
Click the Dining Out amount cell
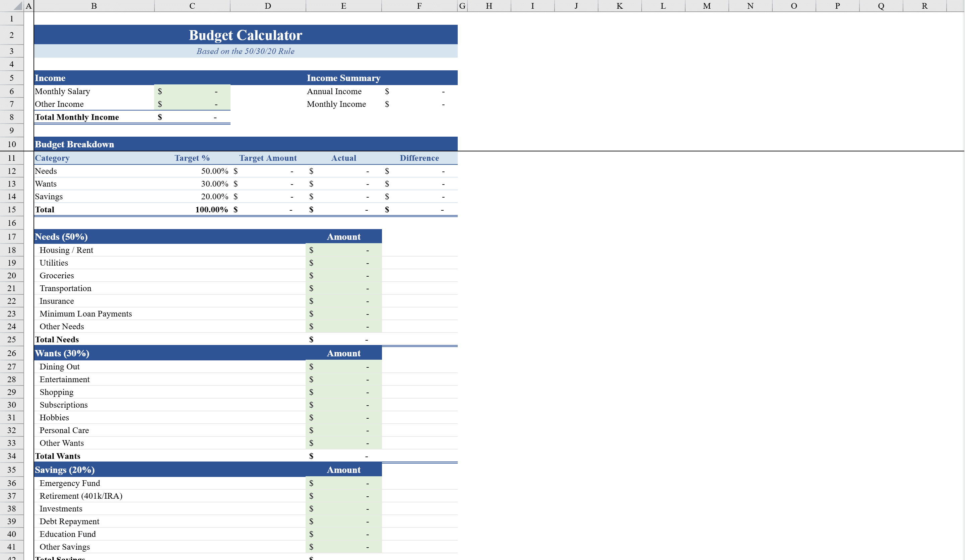coord(343,366)
